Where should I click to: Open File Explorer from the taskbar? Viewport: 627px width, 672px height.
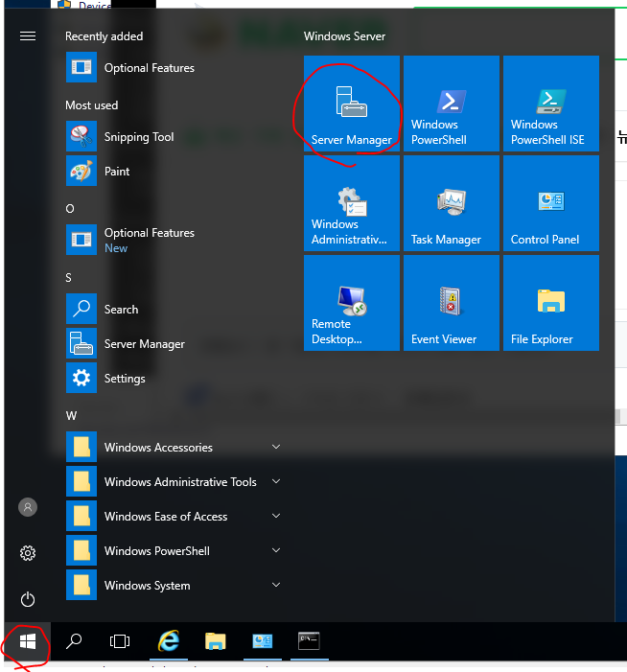pyautogui.click(x=215, y=641)
